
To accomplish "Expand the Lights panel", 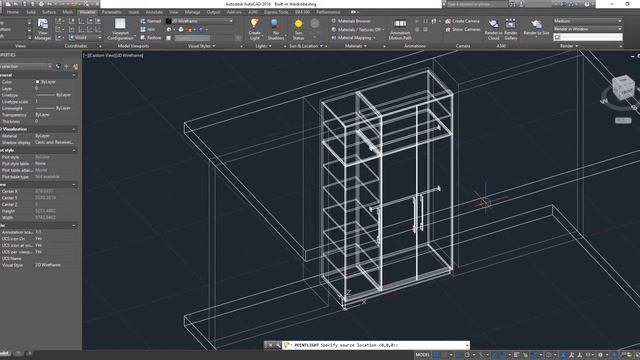I will tap(263, 46).
